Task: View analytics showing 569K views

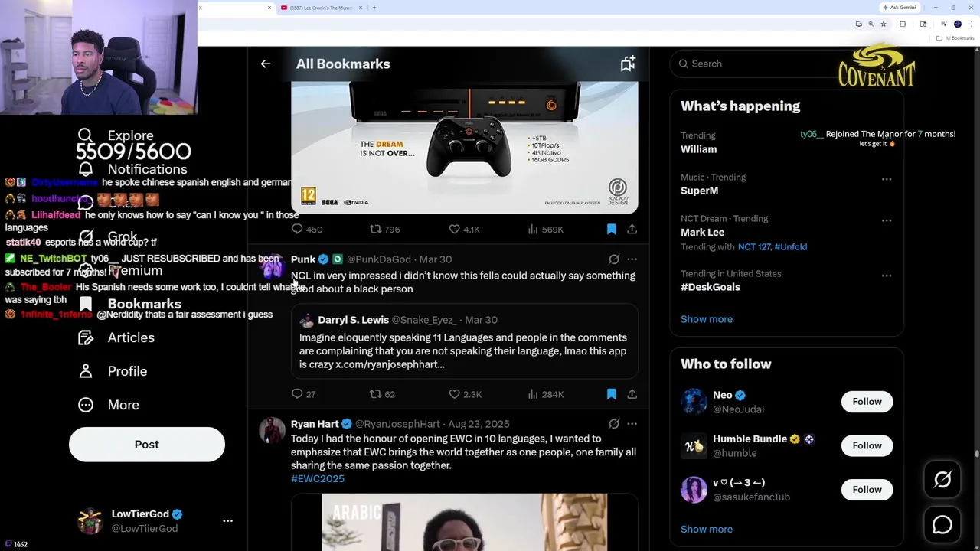Action: click(x=545, y=229)
